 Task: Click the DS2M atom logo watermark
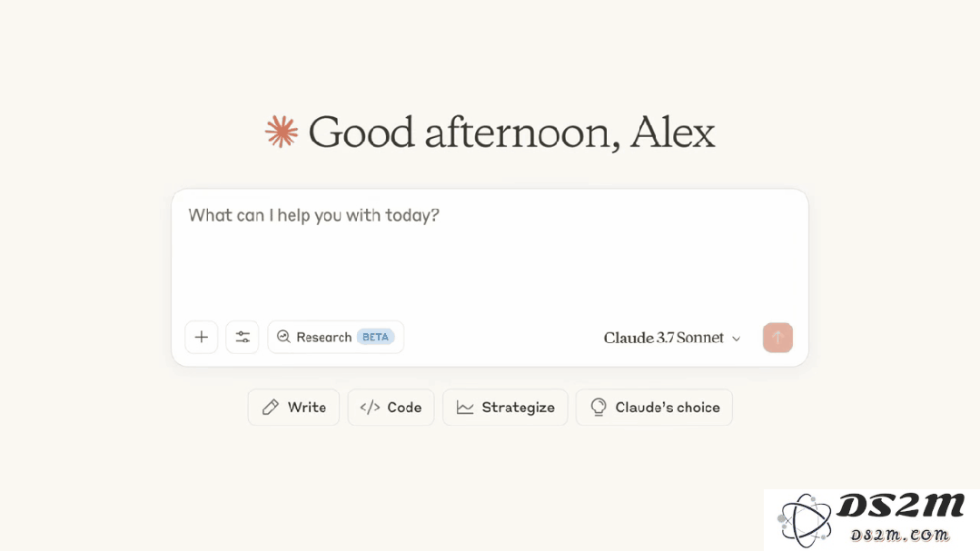[x=805, y=520]
